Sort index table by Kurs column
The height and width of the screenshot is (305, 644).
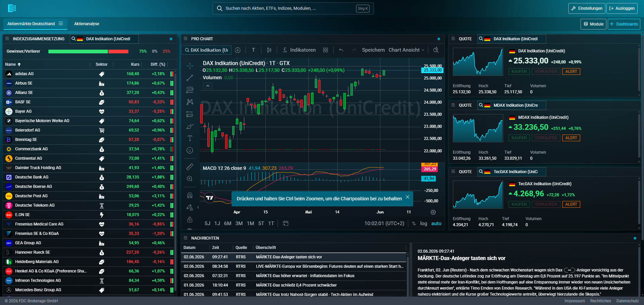point(135,64)
